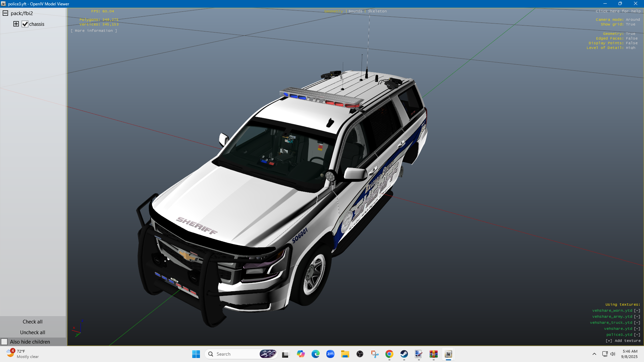Enable Also hide children checkbox
The image size is (644, 362).
pyautogui.click(x=4, y=342)
